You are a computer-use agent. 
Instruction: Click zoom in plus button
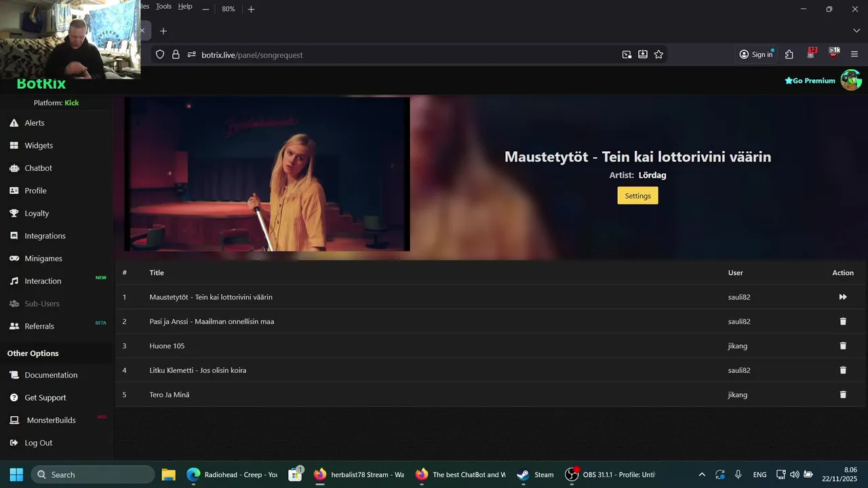251,9
